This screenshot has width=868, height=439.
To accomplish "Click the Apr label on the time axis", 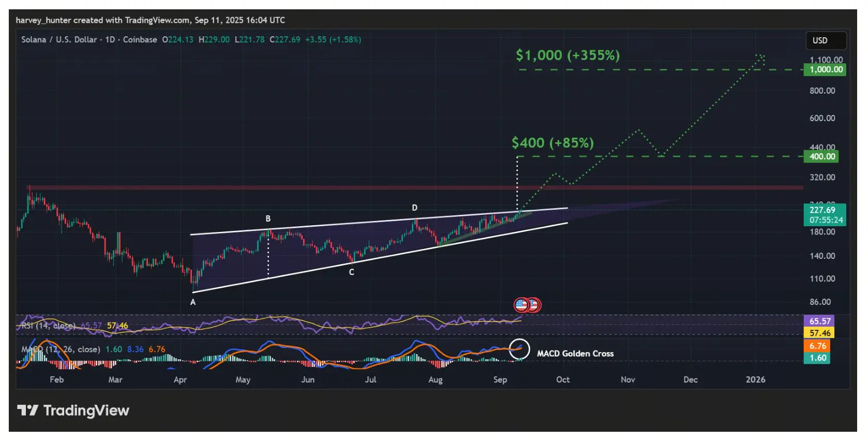I will click(180, 379).
